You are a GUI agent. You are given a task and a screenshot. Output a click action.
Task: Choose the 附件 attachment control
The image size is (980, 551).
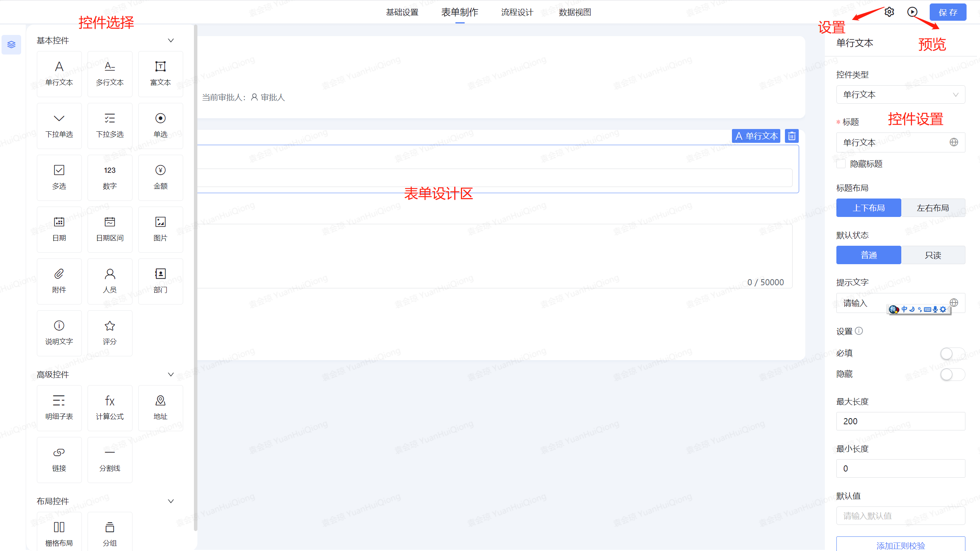[x=59, y=281]
